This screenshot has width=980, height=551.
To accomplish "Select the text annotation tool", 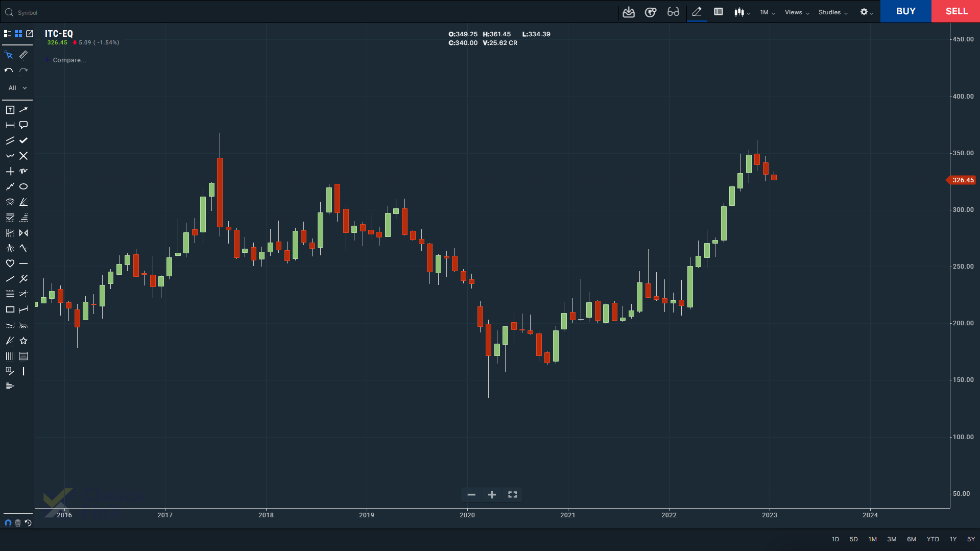I will click(x=10, y=110).
